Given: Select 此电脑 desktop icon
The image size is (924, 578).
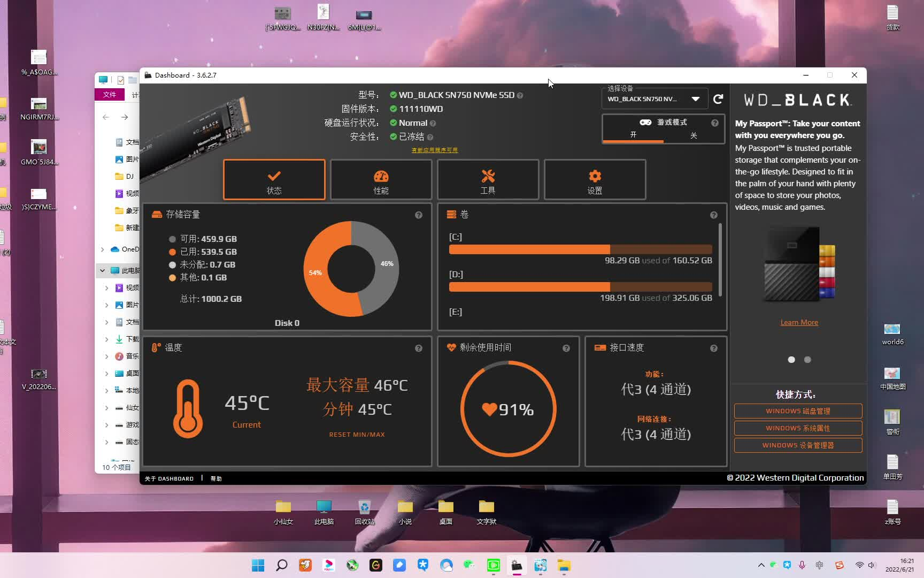Looking at the screenshot, I should [x=324, y=512].
